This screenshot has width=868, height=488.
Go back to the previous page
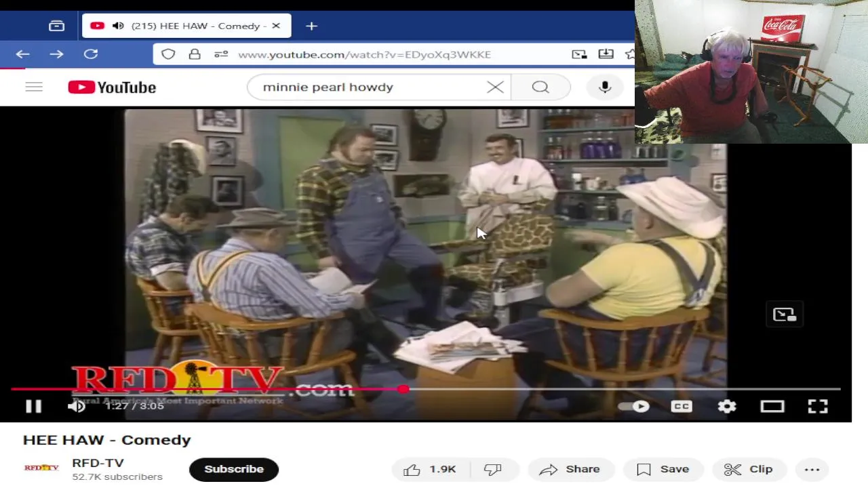[x=22, y=54]
